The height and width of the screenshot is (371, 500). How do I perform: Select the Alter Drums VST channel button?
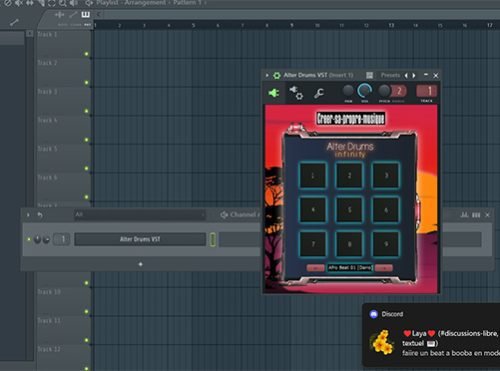[x=140, y=239]
